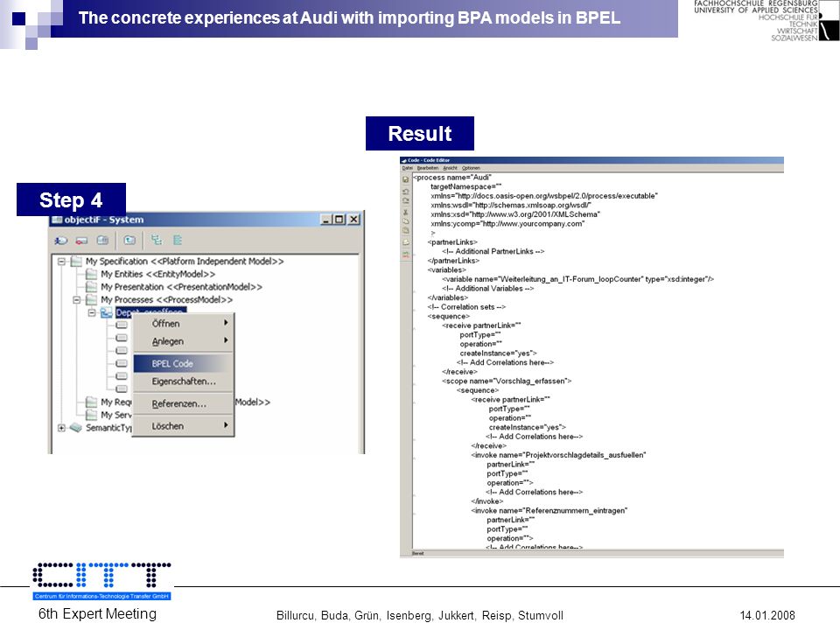Click the invoke name="Projektvorschlagdetails_ausfuellen" line
The image size is (840, 630).
point(558,455)
